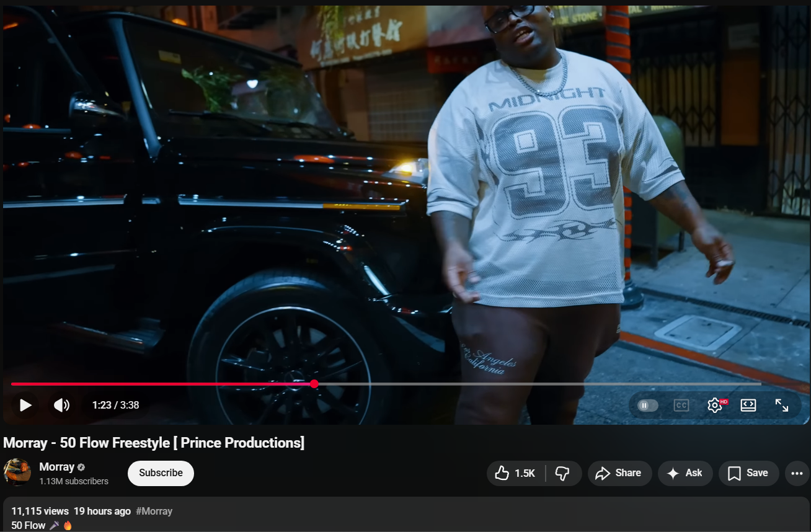Viewport: 811px width, 532px height.
Task: Open the Ask AI assistant
Action: point(685,473)
